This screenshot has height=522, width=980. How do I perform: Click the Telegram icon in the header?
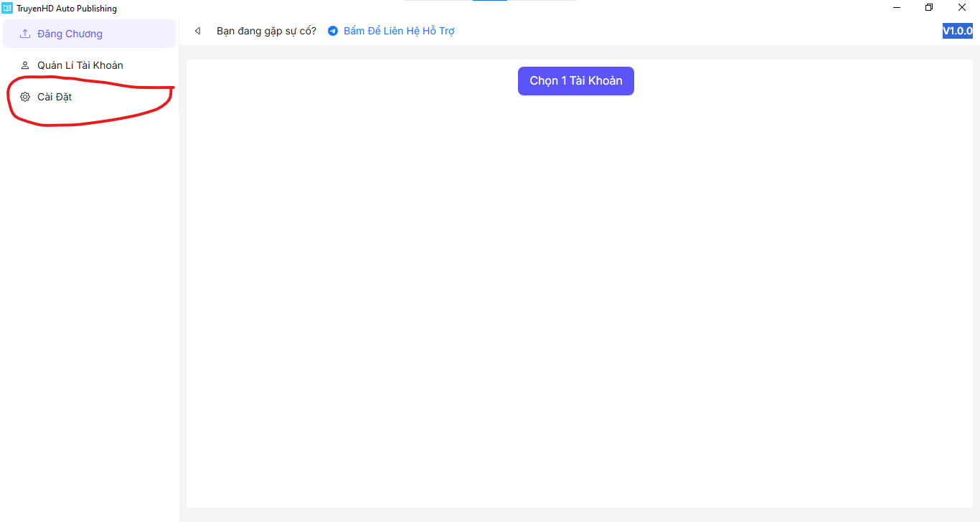coord(333,31)
